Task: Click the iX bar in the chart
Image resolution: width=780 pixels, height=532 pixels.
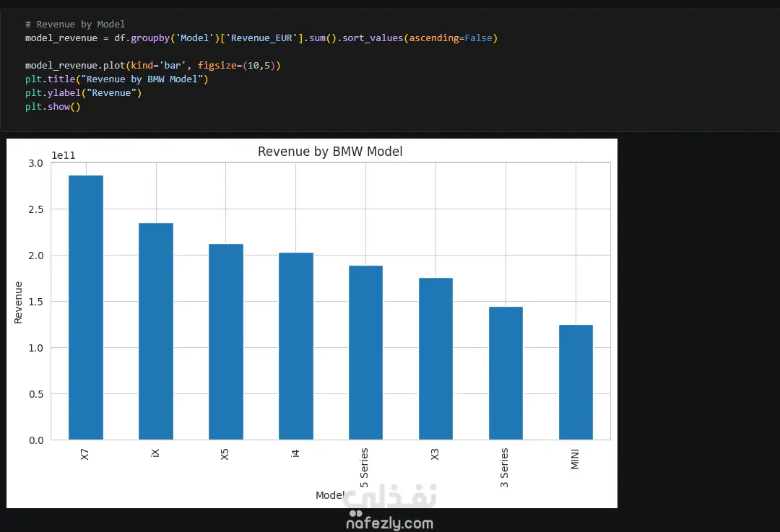Action: (156, 331)
